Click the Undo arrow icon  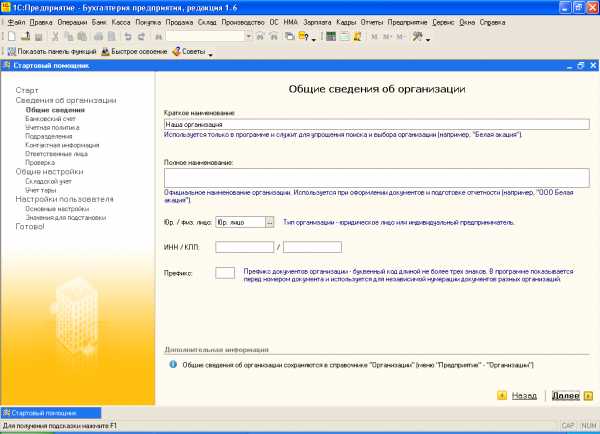[x=128, y=36]
